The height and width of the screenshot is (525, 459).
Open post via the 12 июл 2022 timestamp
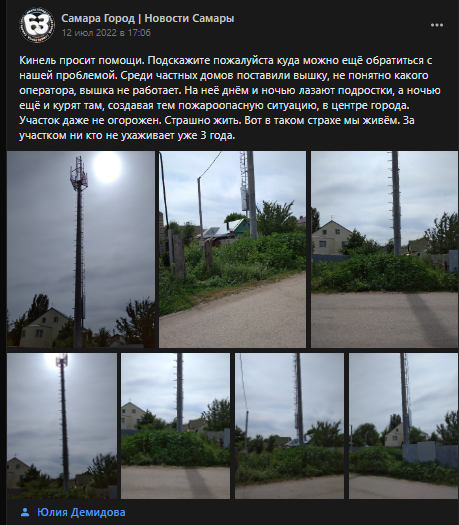(106, 33)
